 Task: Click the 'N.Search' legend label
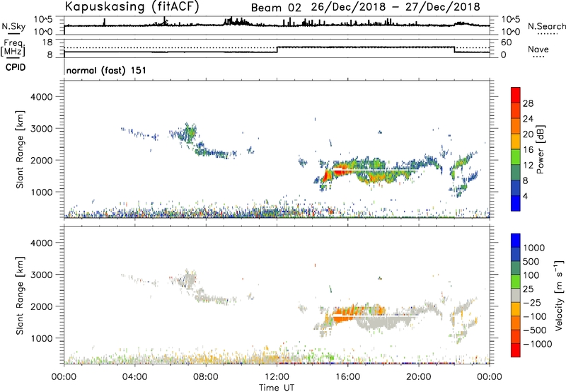pyautogui.click(x=546, y=26)
